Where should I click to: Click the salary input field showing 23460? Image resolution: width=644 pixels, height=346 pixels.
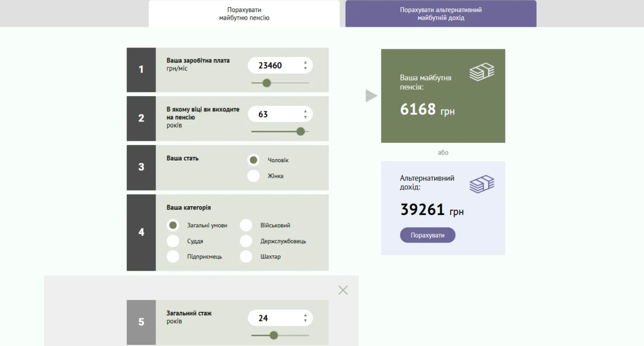pos(274,66)
